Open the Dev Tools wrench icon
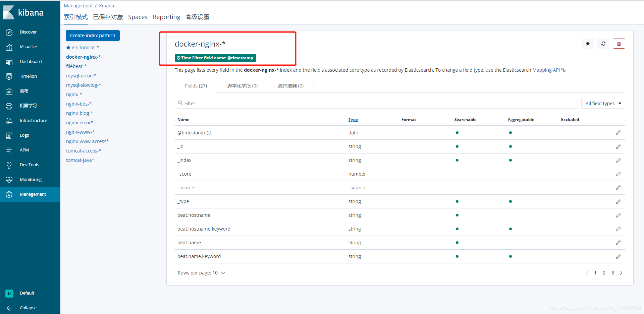 9,165
